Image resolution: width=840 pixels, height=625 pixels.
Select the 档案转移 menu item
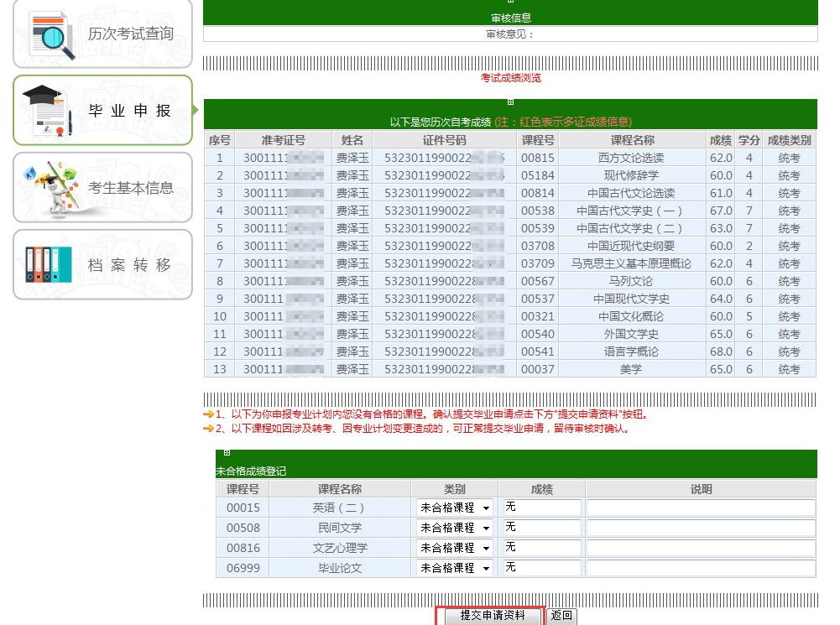click(130, 265)
